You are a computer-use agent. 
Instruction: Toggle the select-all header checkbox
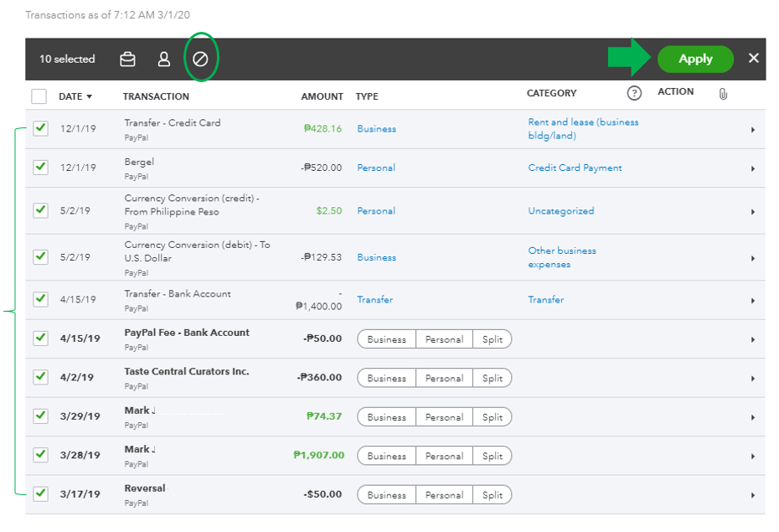click(x=39, y=96)
